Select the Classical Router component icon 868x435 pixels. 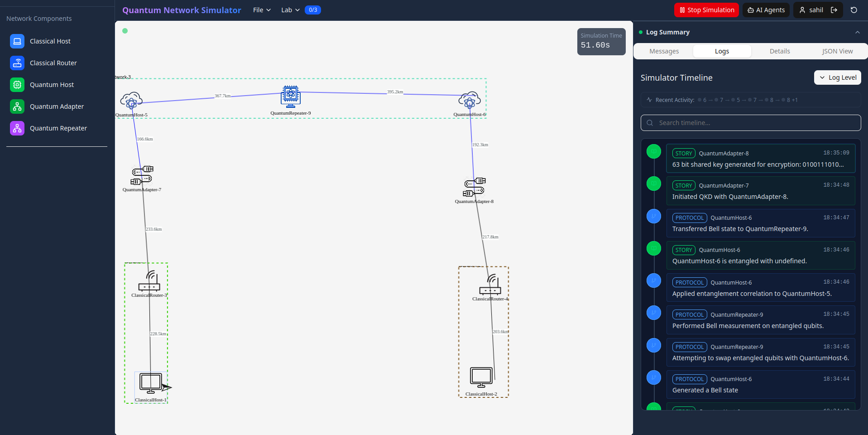pyautogui.click(x=17, y=63)
